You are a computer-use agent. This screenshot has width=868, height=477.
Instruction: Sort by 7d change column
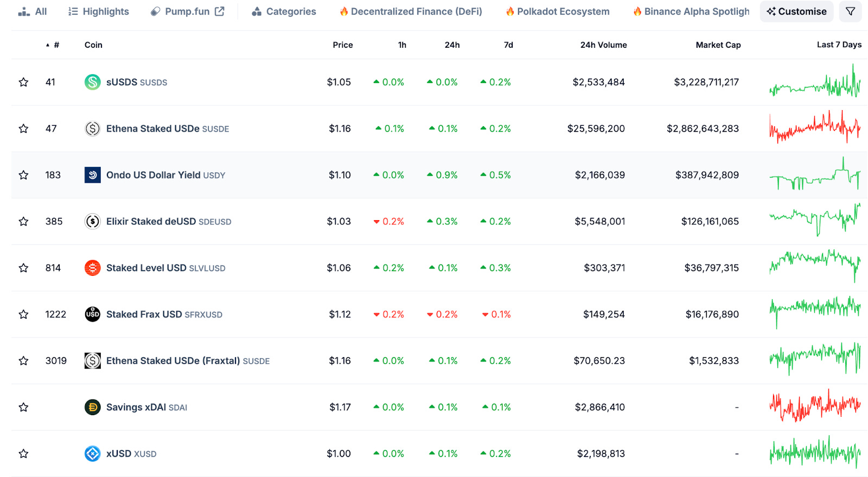508,45
